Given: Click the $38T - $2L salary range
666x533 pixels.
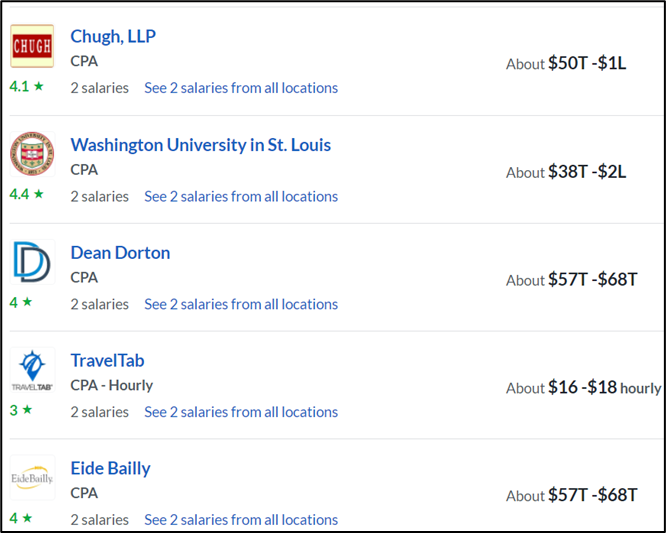Looking at the screenshot, I should tap(587, 172).
